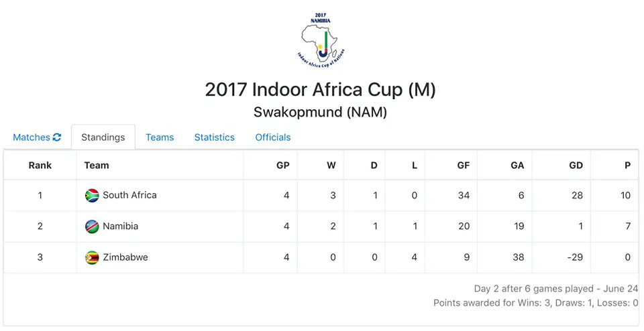644x331 pixels.
Task: Select the Standings tab
Action: 103,137
